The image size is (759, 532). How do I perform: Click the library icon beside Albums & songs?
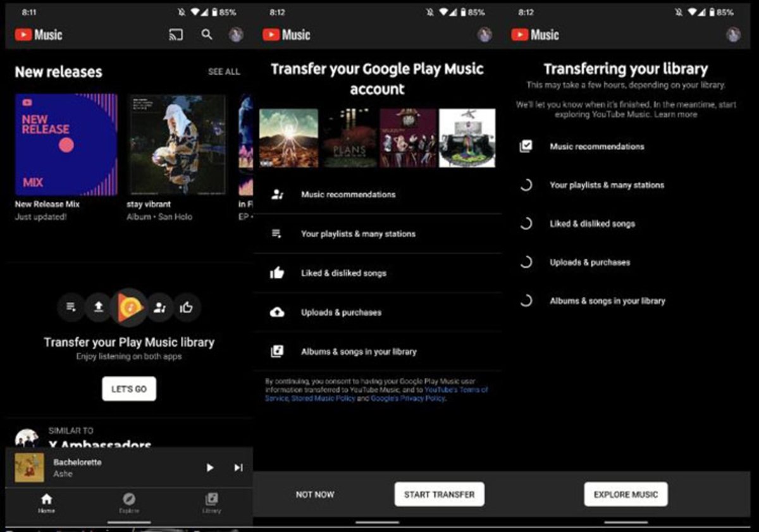point(277,352)
